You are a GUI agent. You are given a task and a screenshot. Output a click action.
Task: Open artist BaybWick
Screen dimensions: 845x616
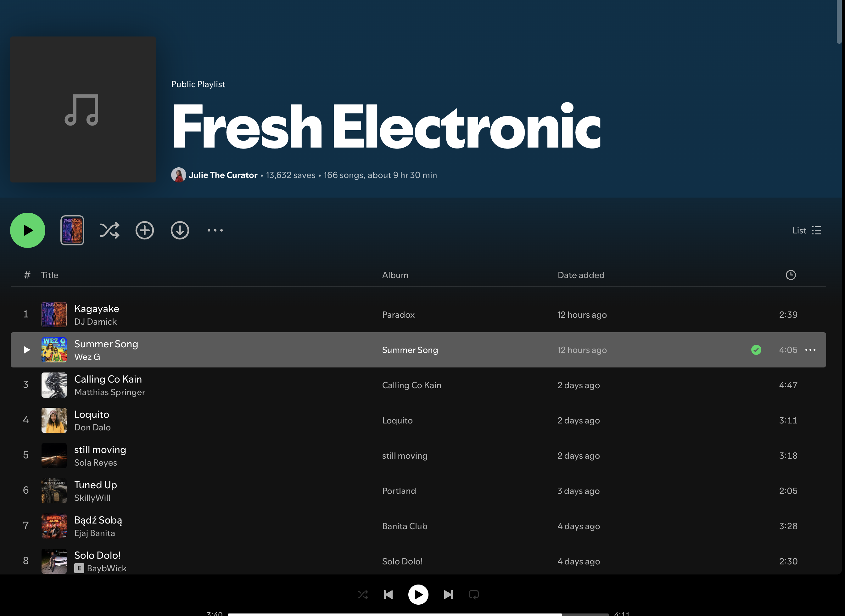point(107,568)
